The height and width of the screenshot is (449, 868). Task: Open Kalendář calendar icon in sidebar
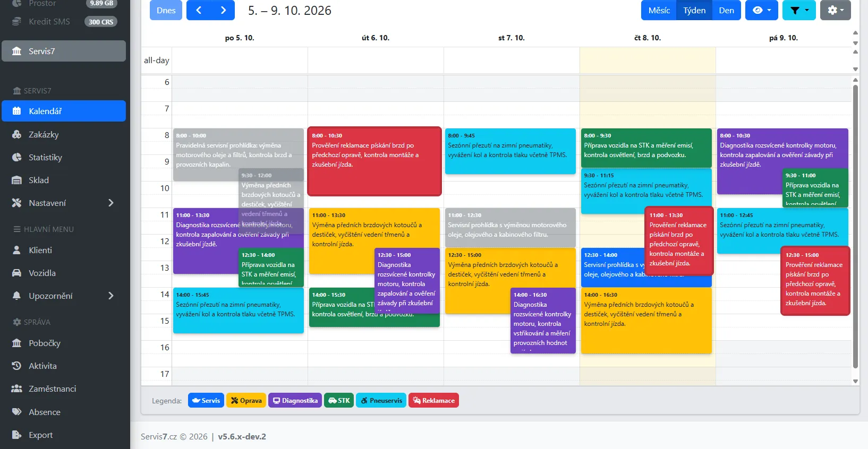pos(16,111)
